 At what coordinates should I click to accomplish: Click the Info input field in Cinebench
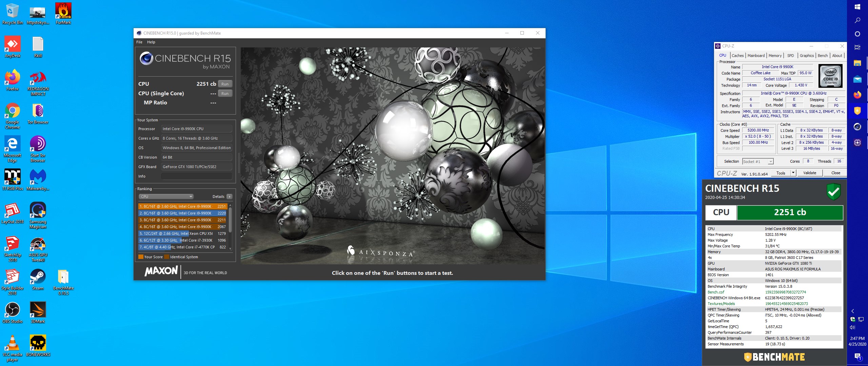[x=197, y=176]
